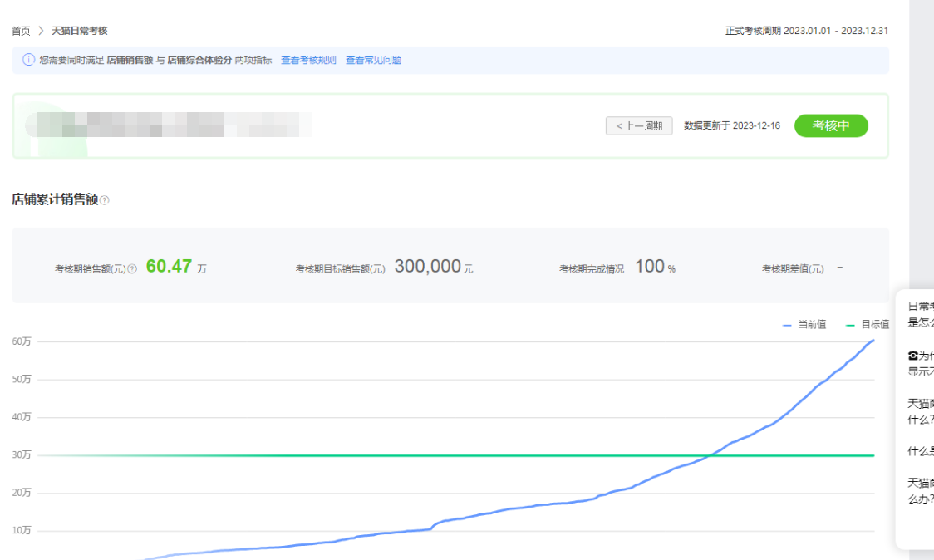Click help icon beside 店铺累计销售额 heading
This screenshot has width=934, height=560.
tap(105, 200)
